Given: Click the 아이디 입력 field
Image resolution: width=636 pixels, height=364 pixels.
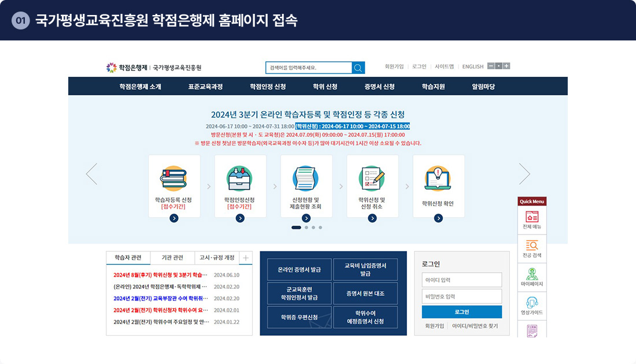Looking at the screenshot, I should (461, 280).
